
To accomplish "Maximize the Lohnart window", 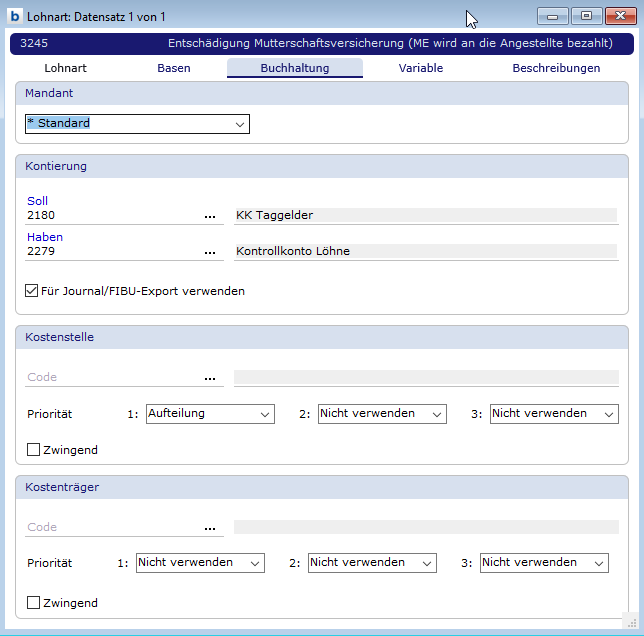I will [x=586, y=16].
